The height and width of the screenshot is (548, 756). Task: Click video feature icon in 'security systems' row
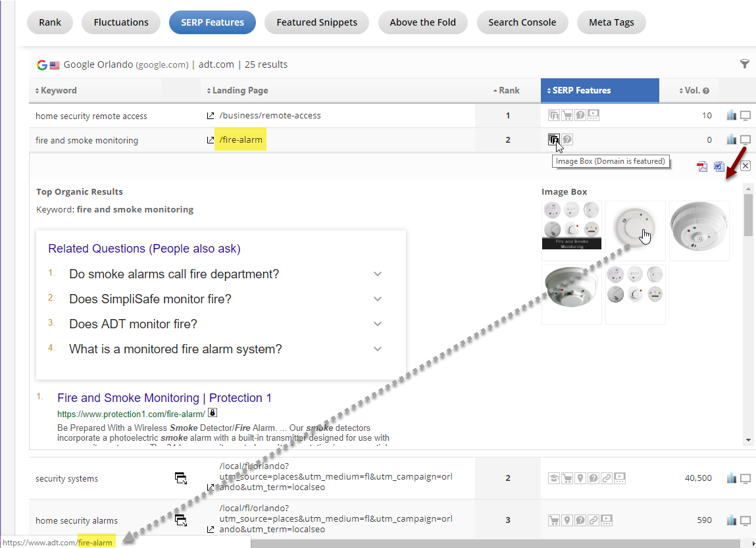[x=619, y=478]
